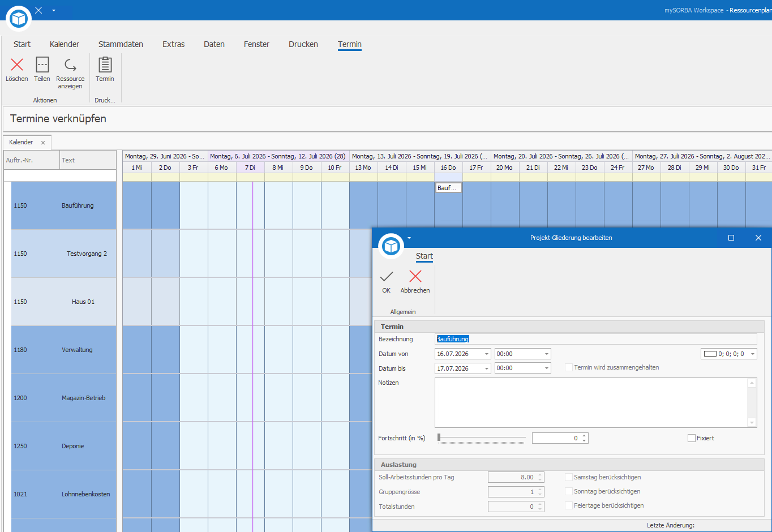Click the X icon in the quick access bar
772x532 pixels.
[x=38, y=10]
